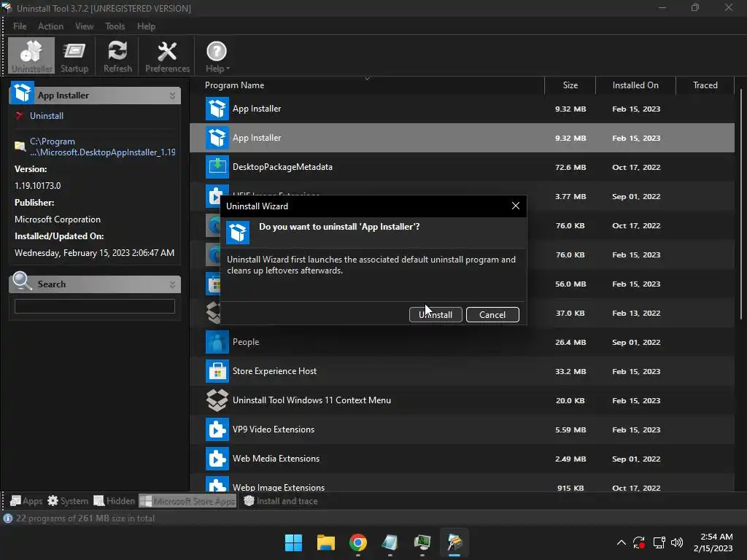This screenshot has height=560, width=747.
Task: Cancel the Uninstall Wizard dialog
Action: click(x=492, y=315)
